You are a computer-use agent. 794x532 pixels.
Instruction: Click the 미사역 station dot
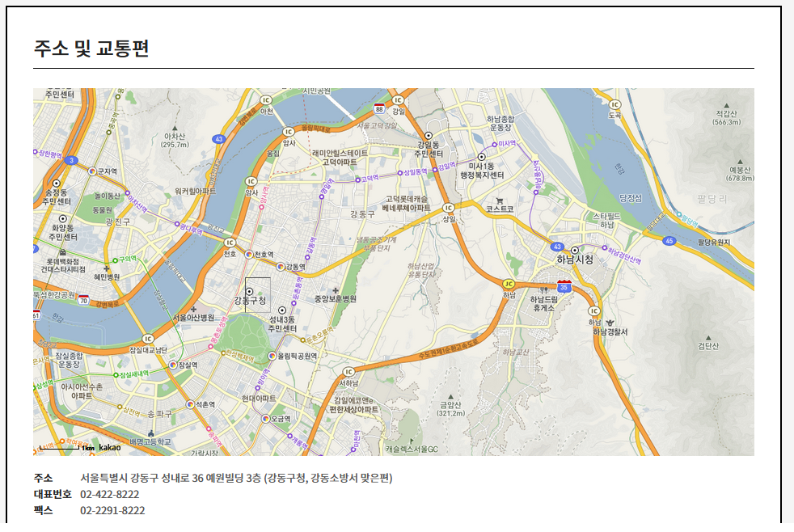pos(494,145)
